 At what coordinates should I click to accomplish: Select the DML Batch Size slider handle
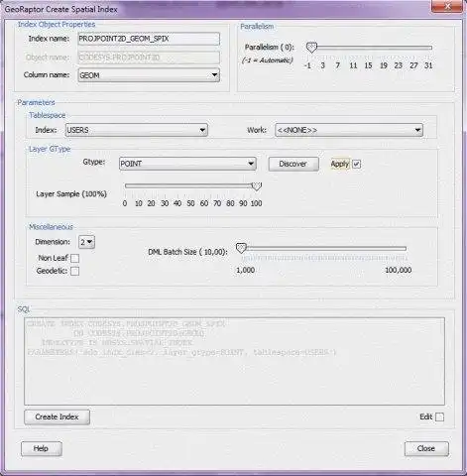tap(241, 248)
